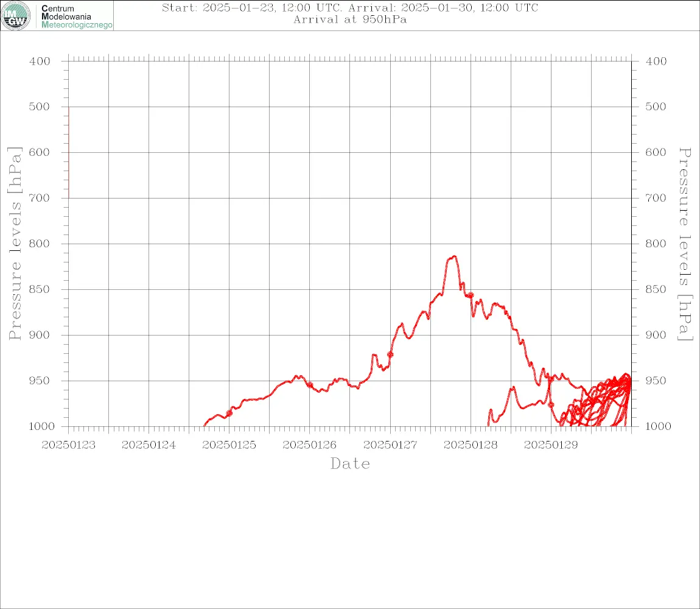Click the 'Date' x-axis title
The image size is (700, 609).
tap(351, 463)
